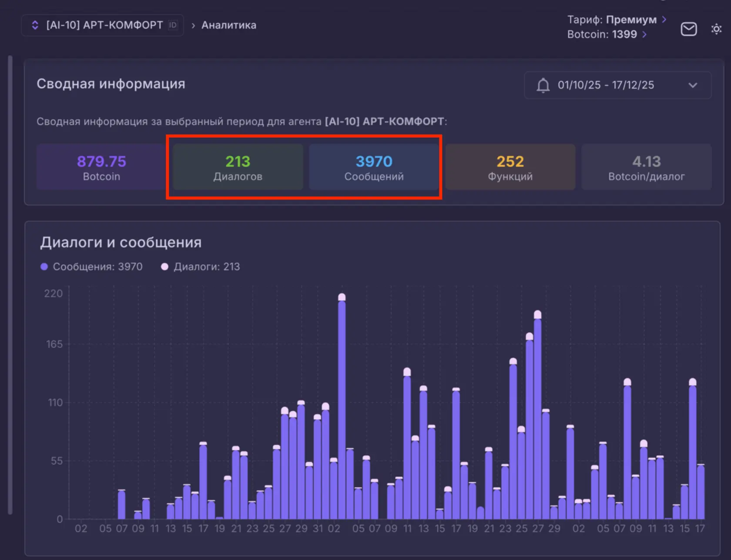This screenshot has width=731, height=560.
Task: Click the breadcrumb arrow before Аналитика
Action: coord(193,25)
